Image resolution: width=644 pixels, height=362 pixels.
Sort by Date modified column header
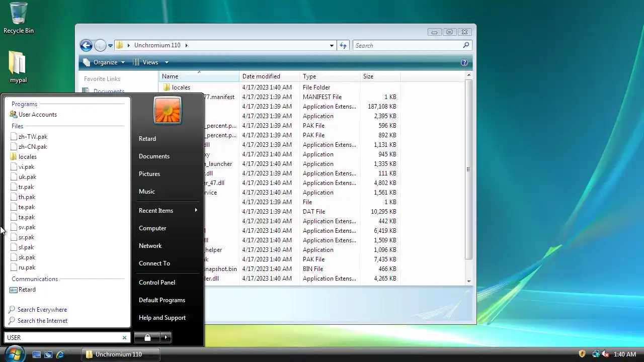pos(270,76)
